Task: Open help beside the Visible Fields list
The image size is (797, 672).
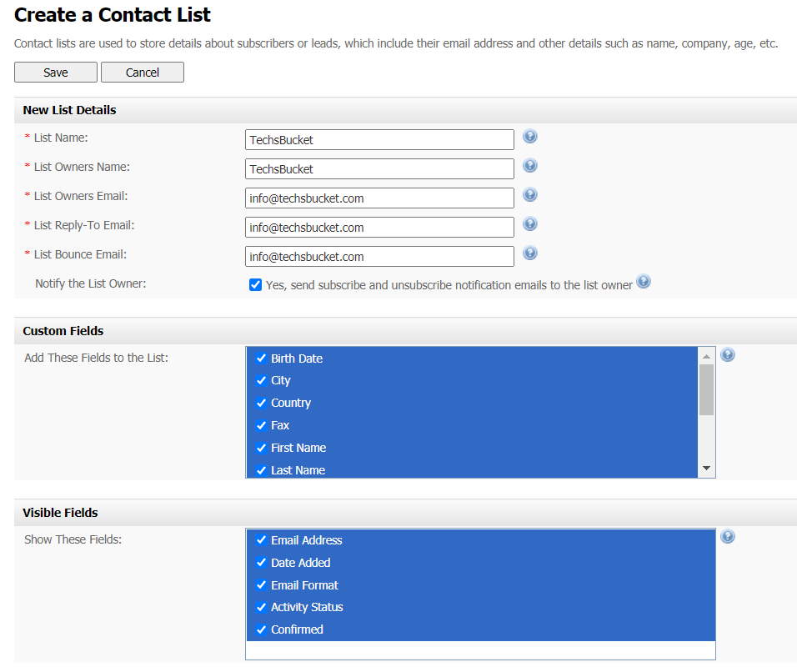Action: coord(728,537)
